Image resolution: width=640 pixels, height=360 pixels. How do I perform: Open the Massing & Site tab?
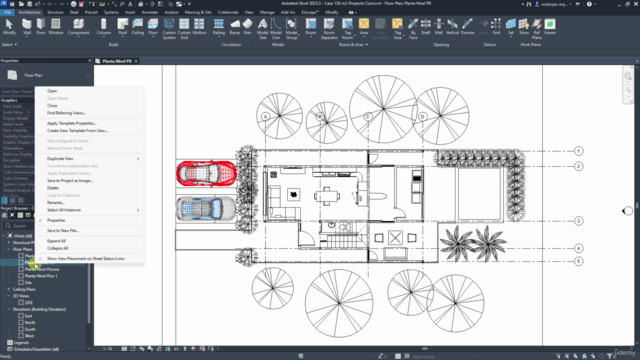(x=198, y=12)
